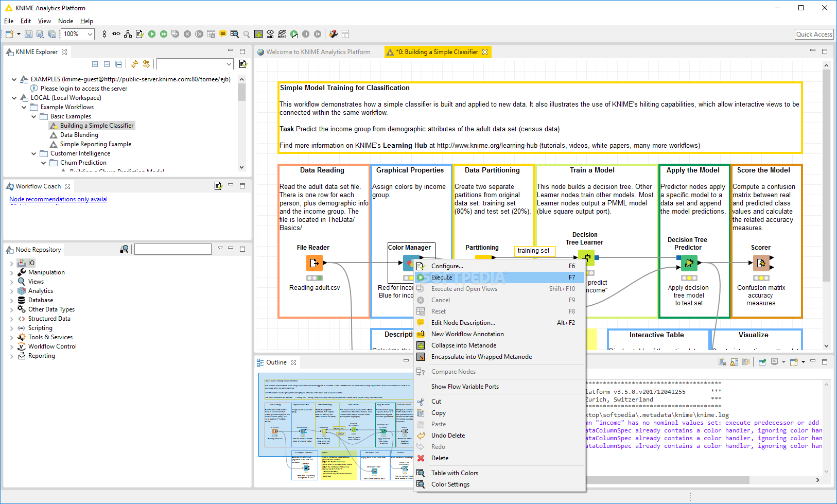Viewport: 837px width, 504px height.
Task: Maximize the KNIME Explorer panel
Action: 242,51
